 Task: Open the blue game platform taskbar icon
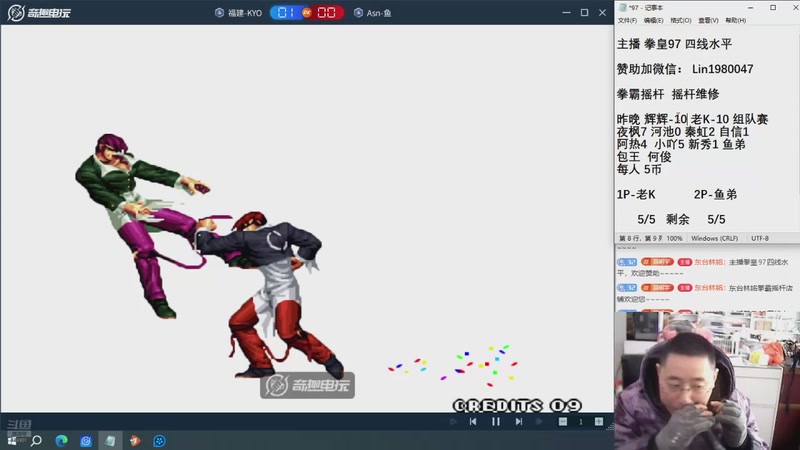[x=86, y=441]
